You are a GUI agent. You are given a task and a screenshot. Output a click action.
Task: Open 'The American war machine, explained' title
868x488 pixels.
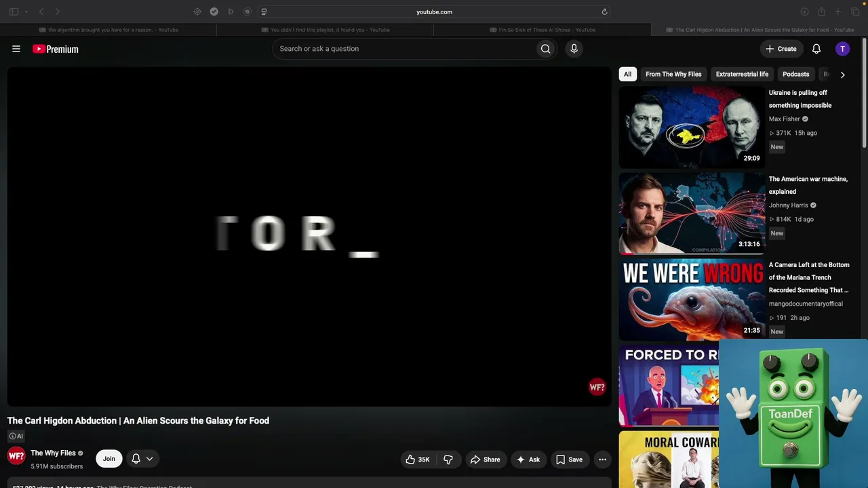(x=808, y=185)
